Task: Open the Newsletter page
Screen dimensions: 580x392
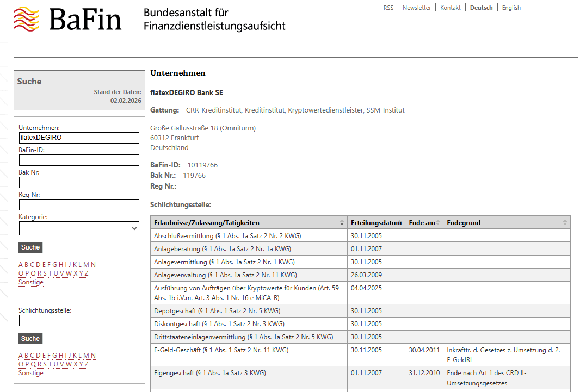Action: pyautogui.click(x=417, y=8)
